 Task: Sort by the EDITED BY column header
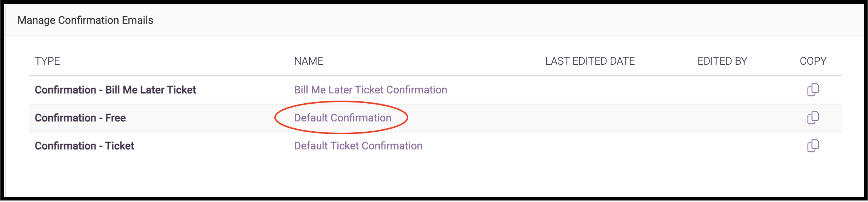pos(722,61)
